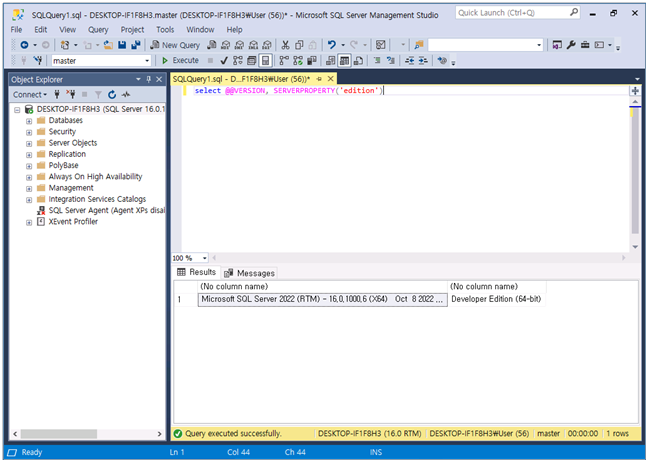Viewport: 649px width, 463px height.
Task: Execute the query with the Execute button
Action: [x=180, y=60]
